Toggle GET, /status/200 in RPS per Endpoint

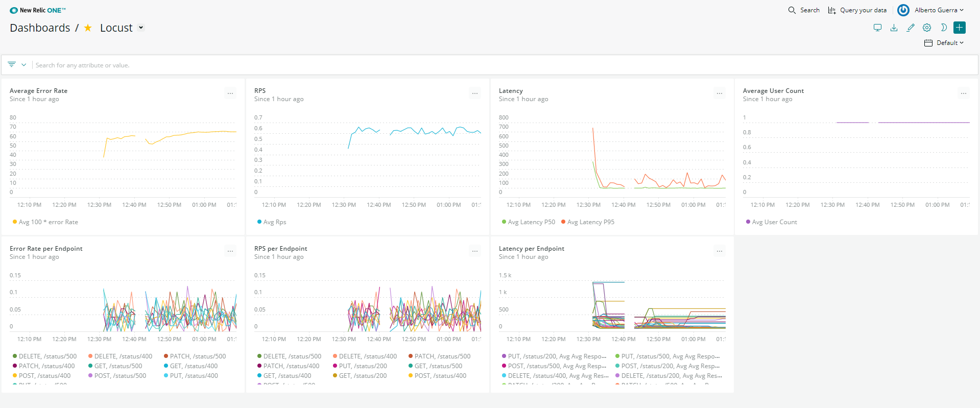click(x=360, y=376)
